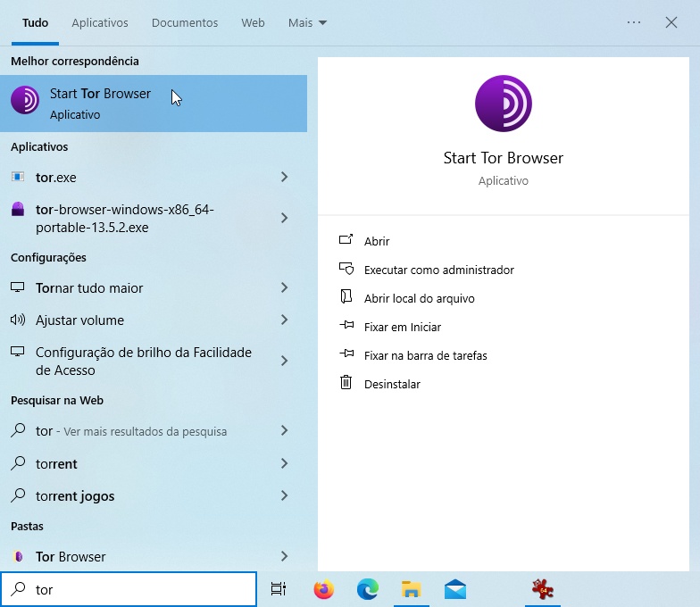Click the shield icon for Executar como administrador

coord(346,269)
